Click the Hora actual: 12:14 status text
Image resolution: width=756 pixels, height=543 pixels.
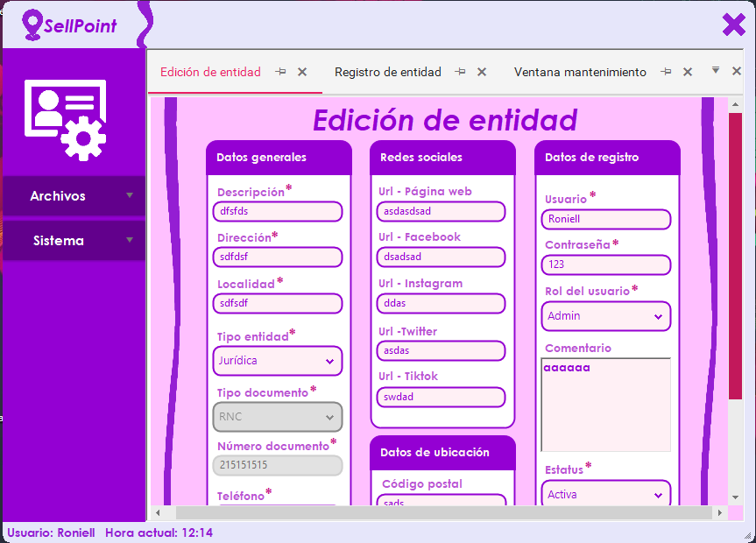159,532
